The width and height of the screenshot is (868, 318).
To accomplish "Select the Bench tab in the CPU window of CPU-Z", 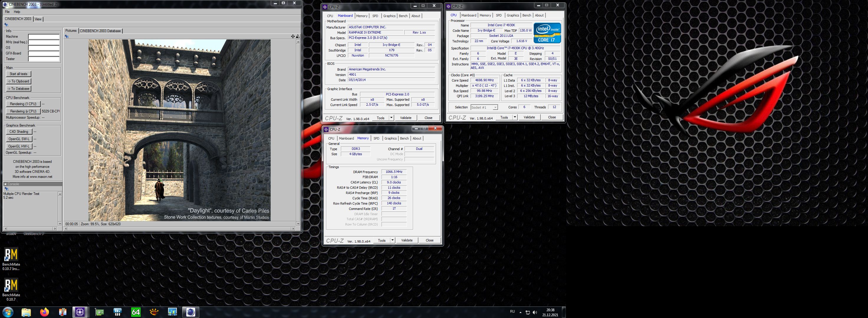I will 527,16.
